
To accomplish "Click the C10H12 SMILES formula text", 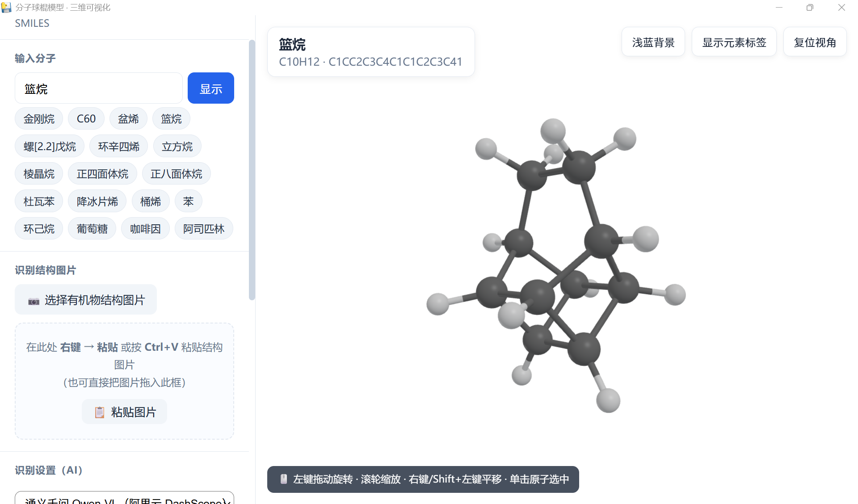I will click(370, 62).
